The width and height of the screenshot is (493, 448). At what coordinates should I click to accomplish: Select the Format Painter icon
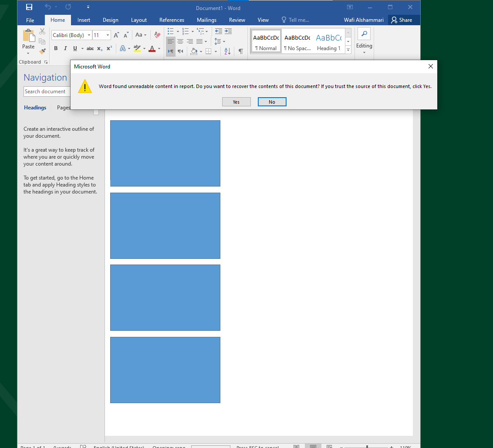pos(42,51)
